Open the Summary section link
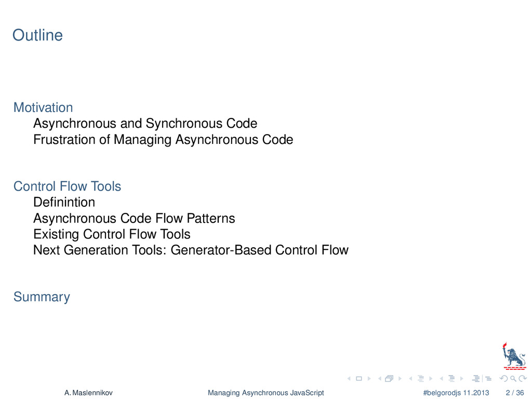532x399 pixels. coord(42,297)
